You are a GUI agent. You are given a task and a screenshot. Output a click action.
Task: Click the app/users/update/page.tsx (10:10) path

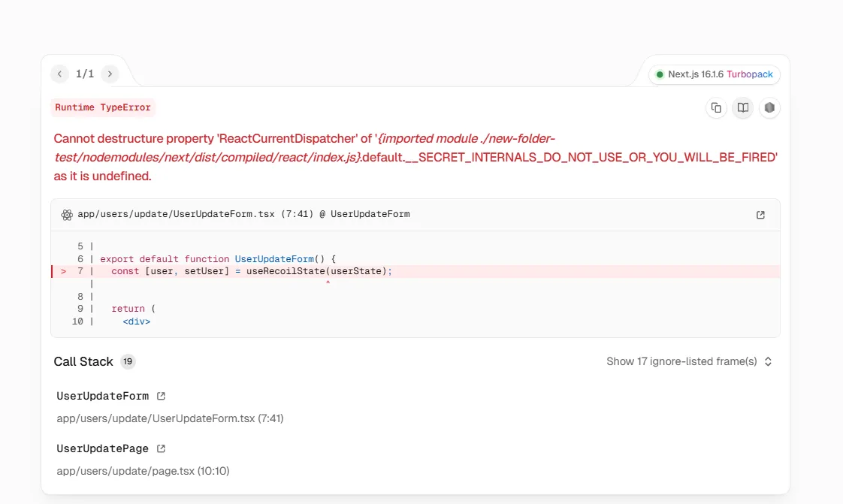click(x=143, y=471)
